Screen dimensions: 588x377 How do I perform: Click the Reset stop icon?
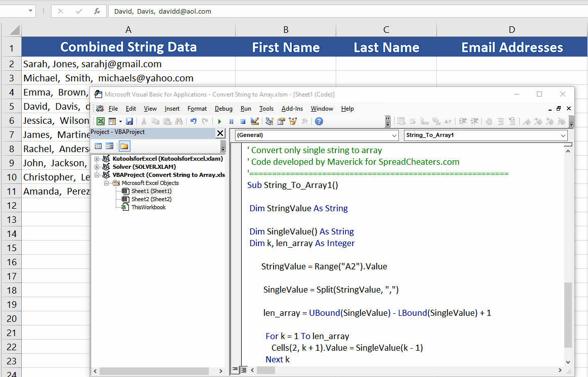coord(243,121)
